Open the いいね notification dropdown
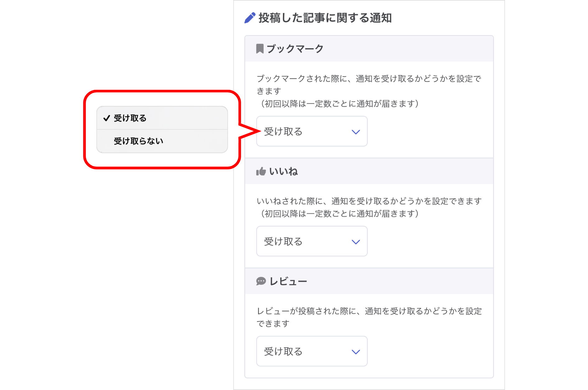This screenshot has height=390, width=588. tap(311, 241)
